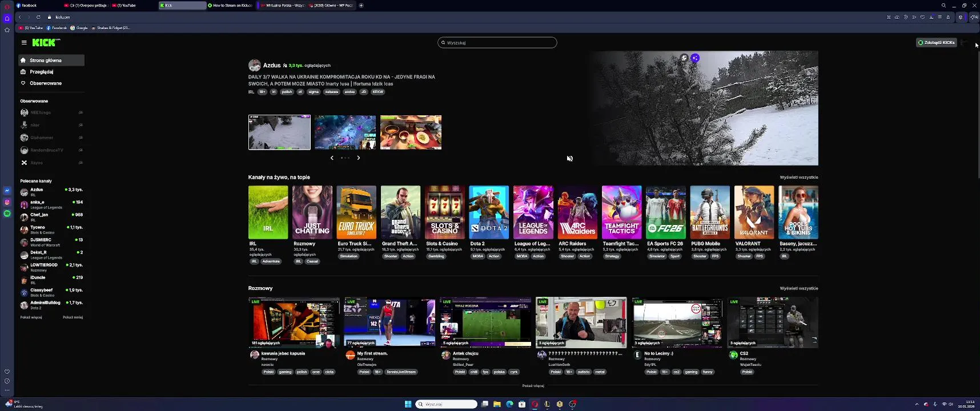Go to Strona główna in sidebar
Viewport: 980px width, 411px height.
(51, 60)
